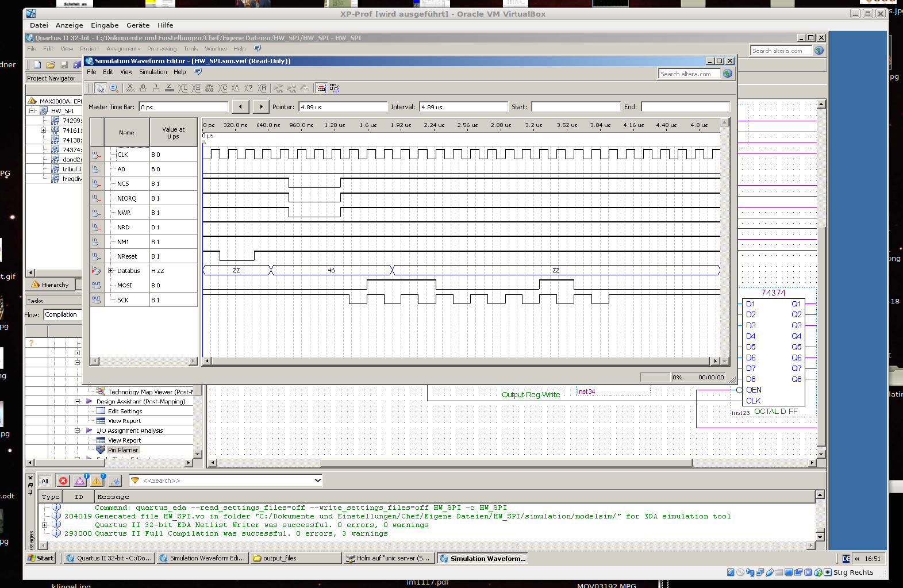Viewport: 903px width, 588px height.
Task: Select the arrow Selection tool in waveform toolbar
Action: (x=101, y=88)
